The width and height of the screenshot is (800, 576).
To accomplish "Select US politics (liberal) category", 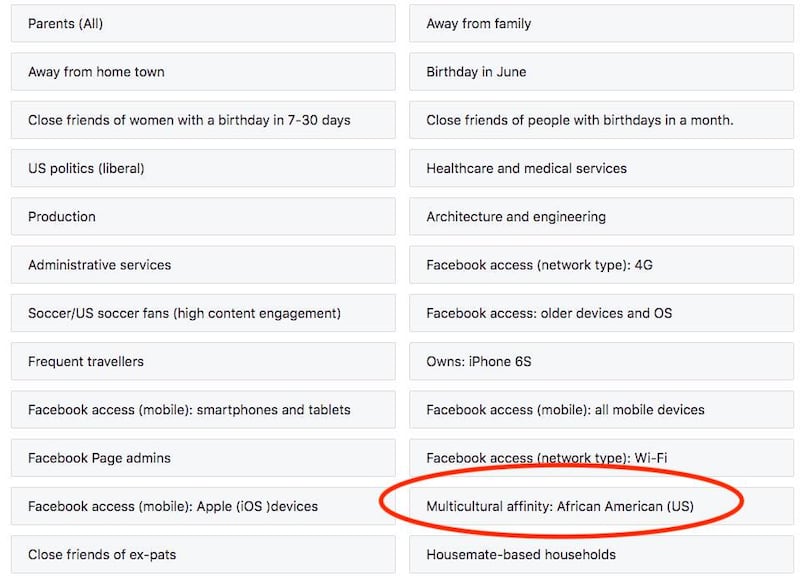I will point(203,169).
